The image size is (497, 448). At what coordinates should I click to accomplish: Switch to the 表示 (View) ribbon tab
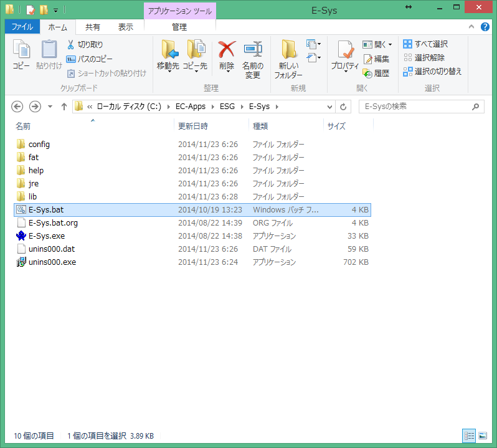[x=125, y=27]
